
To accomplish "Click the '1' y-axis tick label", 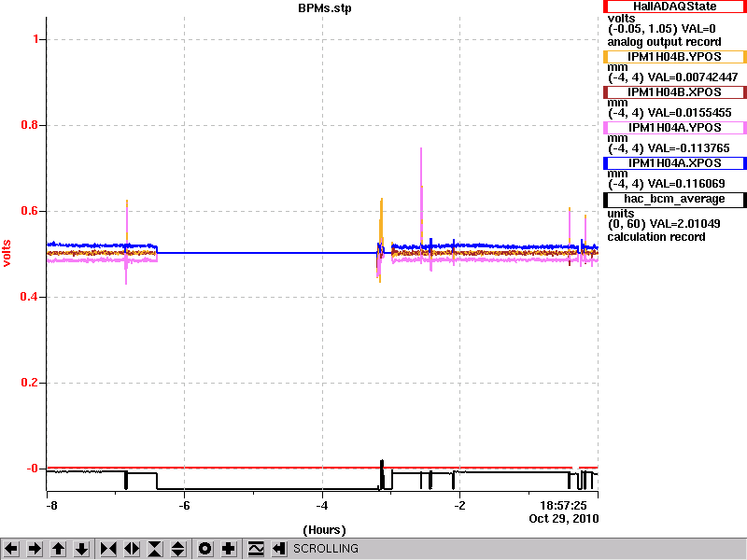I will click(36, 39).
